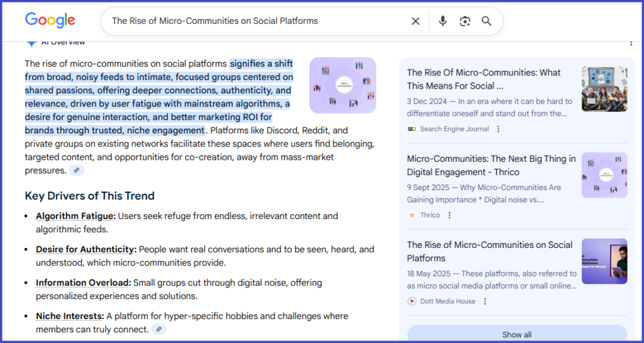Viewport: 644px width, 343px height.
Task: Clear the search box text
Action: tap(415, 21)
